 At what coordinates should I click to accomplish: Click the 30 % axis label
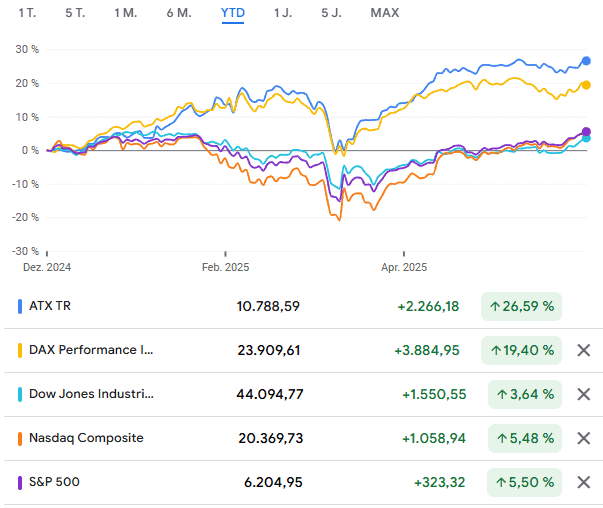pyautogui.click(x=27, y=49)
